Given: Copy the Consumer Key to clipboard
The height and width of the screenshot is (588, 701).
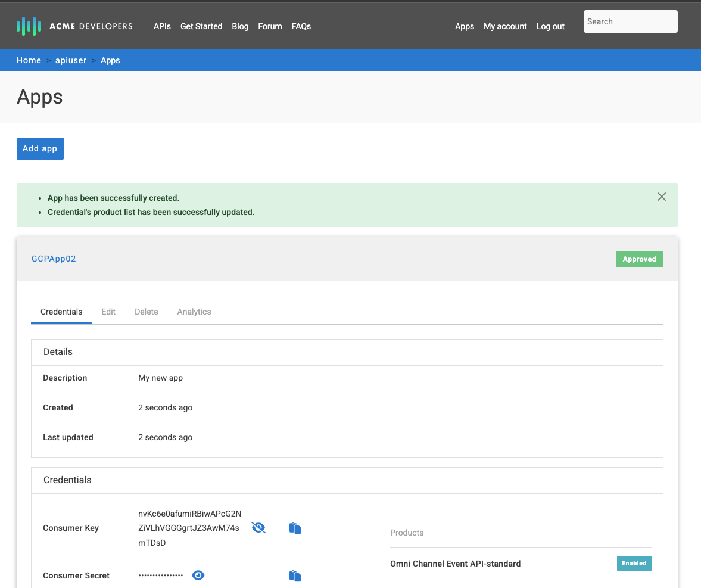Looking at the screenshot, I should tap(295, 528).
